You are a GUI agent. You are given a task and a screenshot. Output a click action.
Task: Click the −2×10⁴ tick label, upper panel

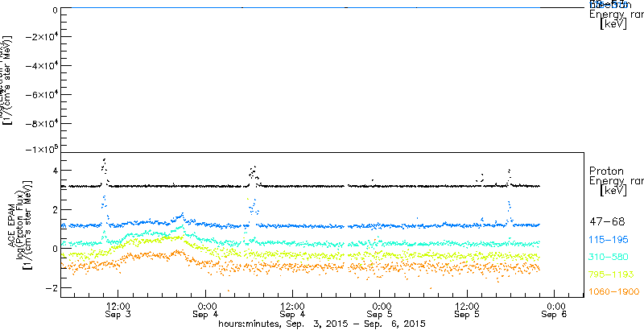(41, 37)
